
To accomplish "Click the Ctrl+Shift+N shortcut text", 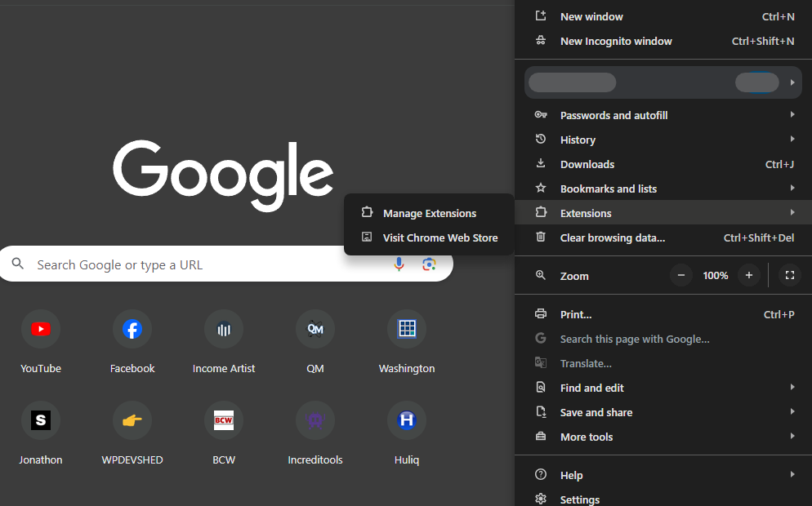I will [763, 41].
